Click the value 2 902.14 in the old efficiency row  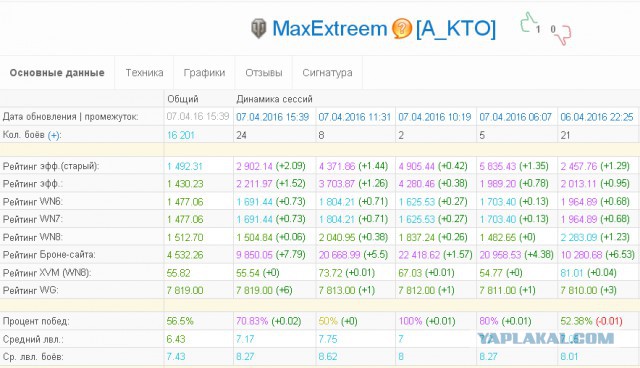pyautogui.click(x=254, y=166)
